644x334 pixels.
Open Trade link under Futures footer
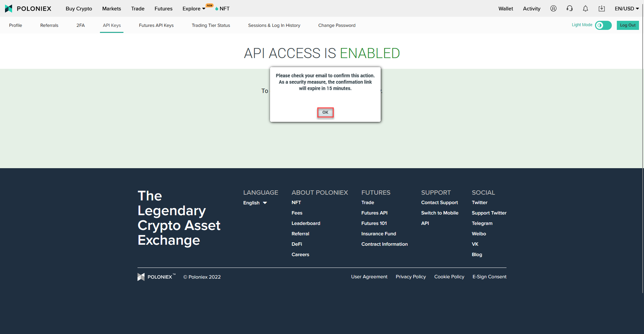[368, 202]
